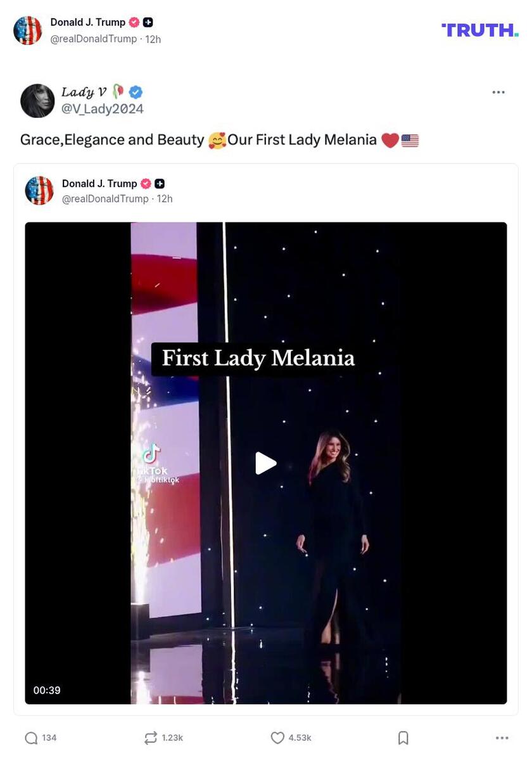Like the post with the heart icon

(x=277, y=738)
